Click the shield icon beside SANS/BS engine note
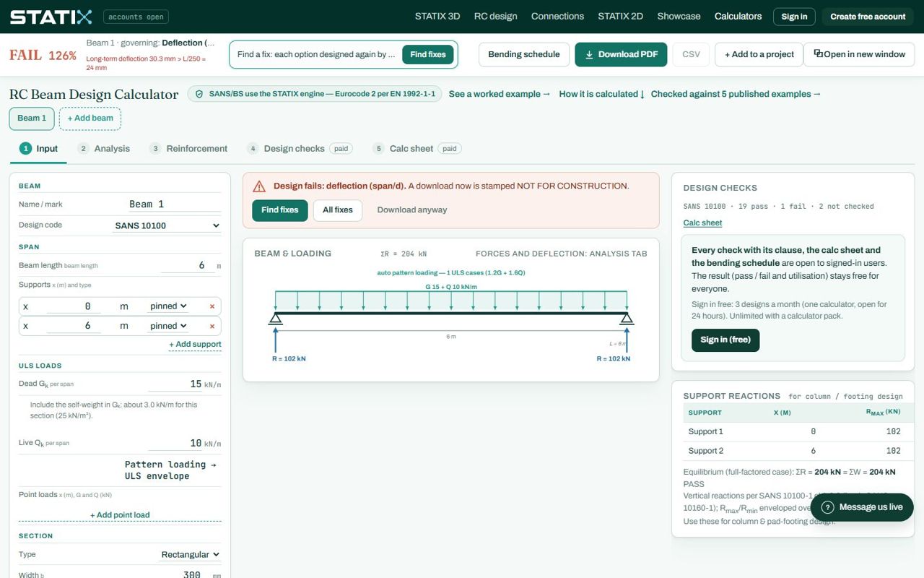The image size is (924, 578). tap(199, 94)
